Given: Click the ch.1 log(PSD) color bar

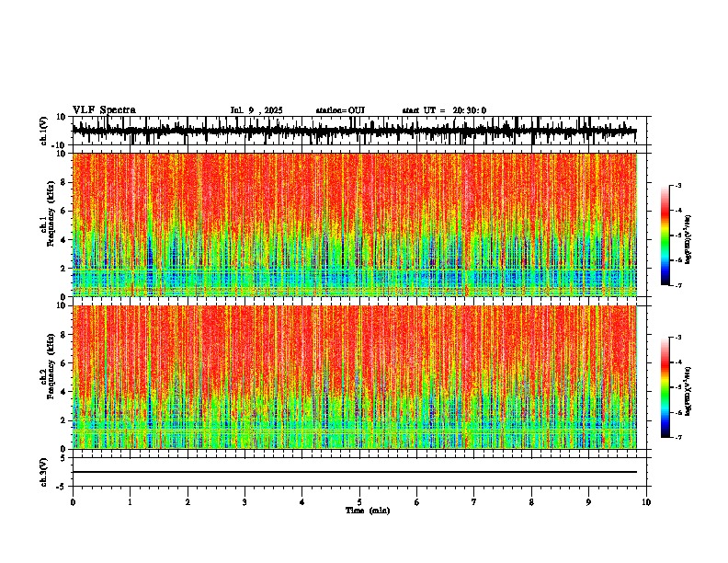Looking at the screenshot, I should tap(665, 236).
